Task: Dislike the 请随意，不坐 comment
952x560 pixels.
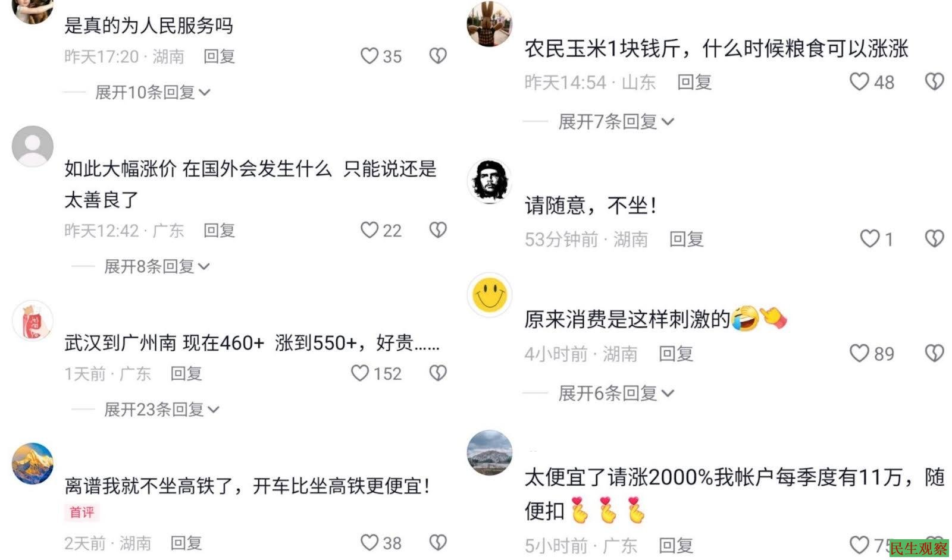Action: click(x=934, y=239)
